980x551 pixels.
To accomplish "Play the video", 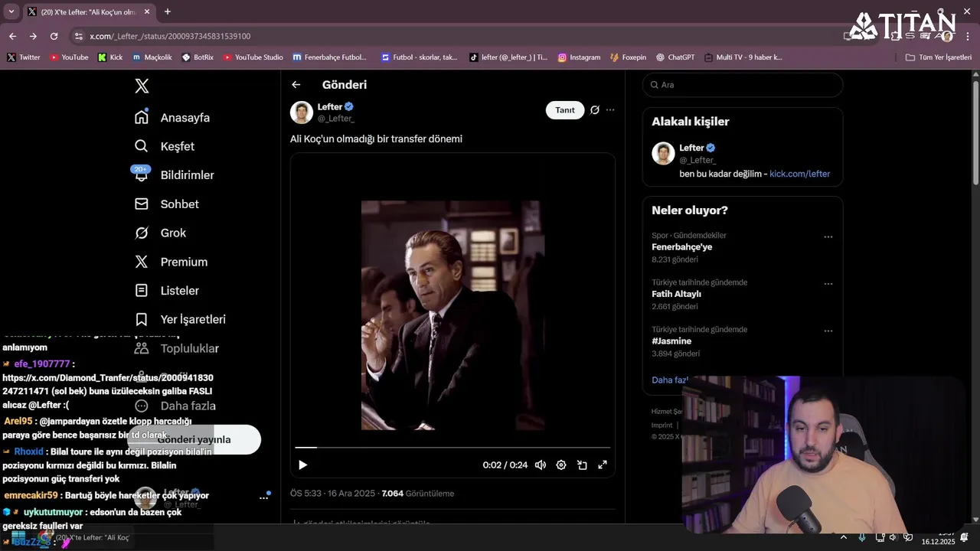I will click(x=302, y=465).
